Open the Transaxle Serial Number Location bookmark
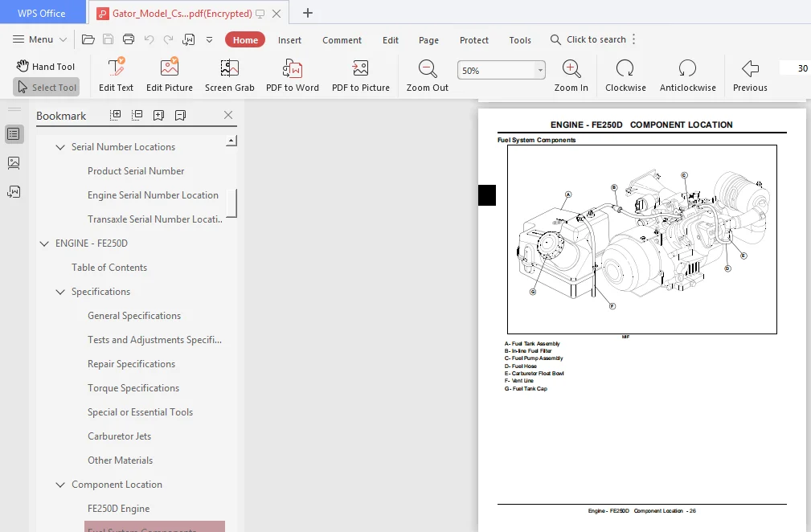The width and height of the screenshot is (811, 532). click(154, 219)
